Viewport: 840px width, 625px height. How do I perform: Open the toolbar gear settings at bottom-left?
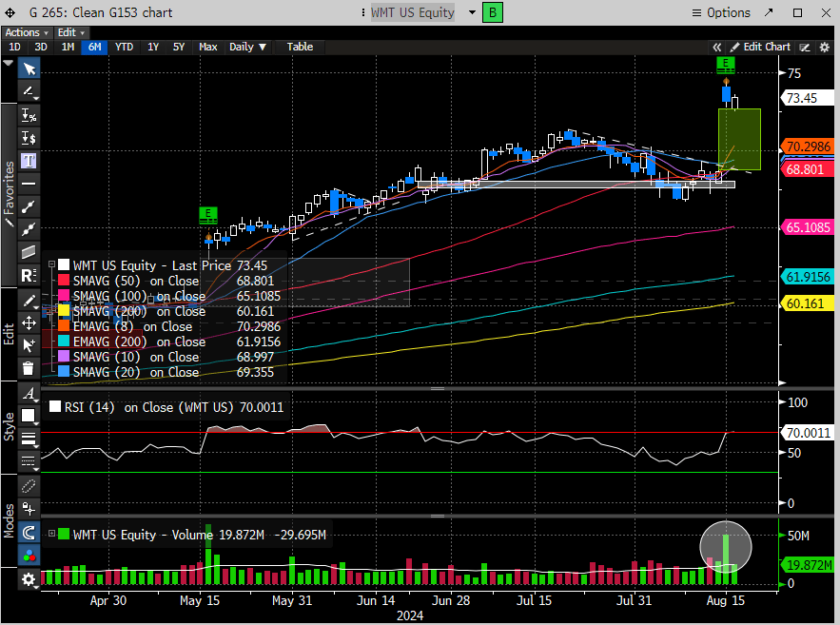click(x=29, y=579)
